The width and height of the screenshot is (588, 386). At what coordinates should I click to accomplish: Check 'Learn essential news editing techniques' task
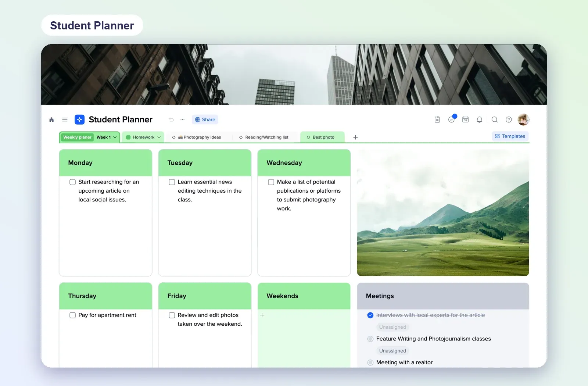(172, 182)
